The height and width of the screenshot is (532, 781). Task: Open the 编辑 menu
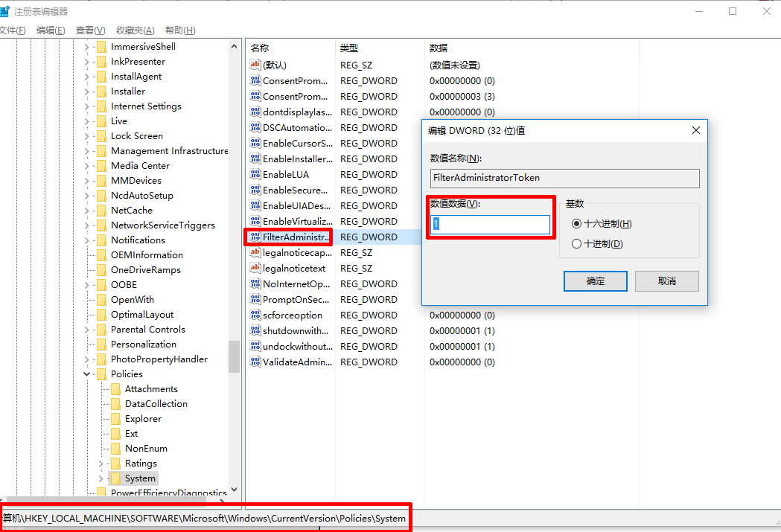[47, 30]
